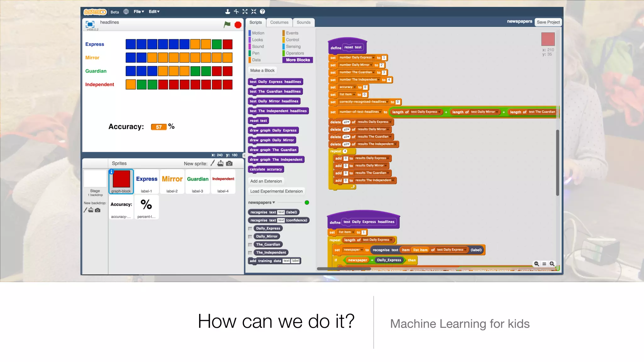The width and height of the screenshot is (644, 362).
Task: Tick the Daily_Mirror reporter checkbox
Action: pos(250,237)
